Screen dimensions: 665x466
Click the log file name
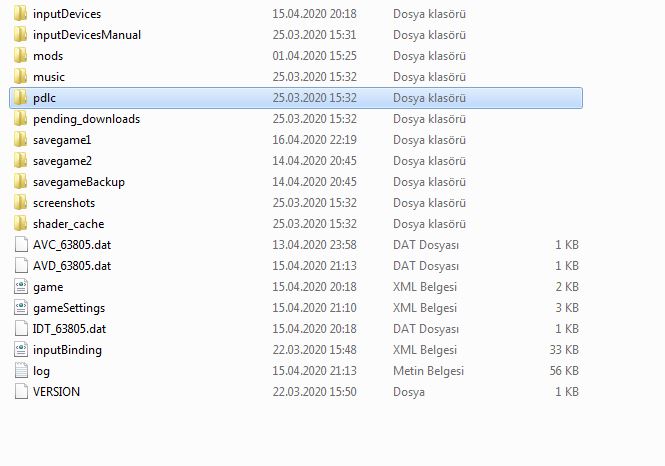(x=42, y=371)
